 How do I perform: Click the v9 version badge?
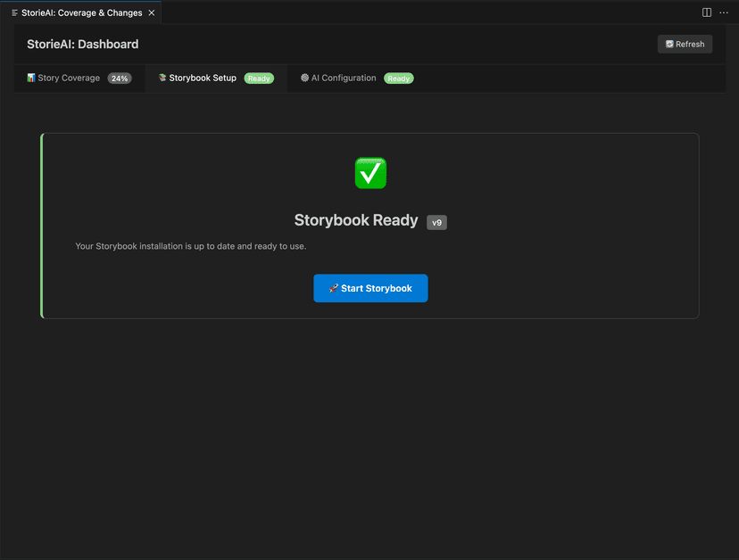point(436,222)
